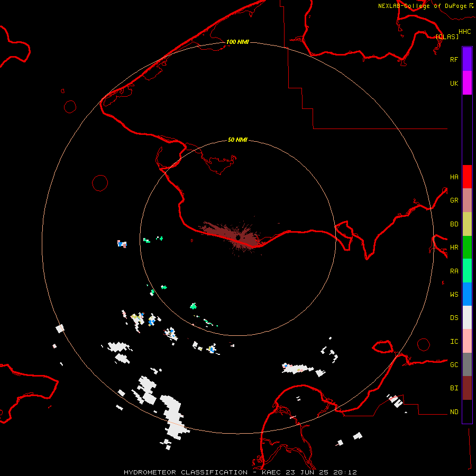
Task: Click the WS legend label
Action: pos(454,295)
